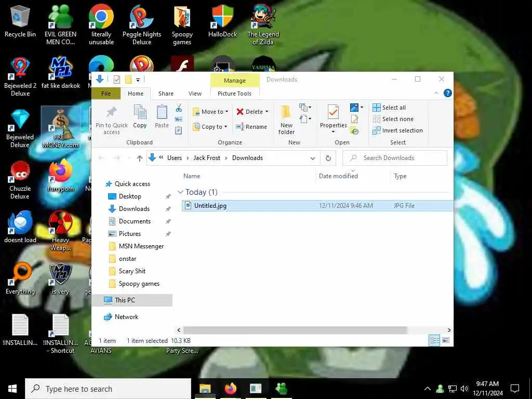Image resolution: width=532 pixels, height=399 pixels.
Task: Click File Explorer icon on the taskbar
Action: [x=205, y=389]
